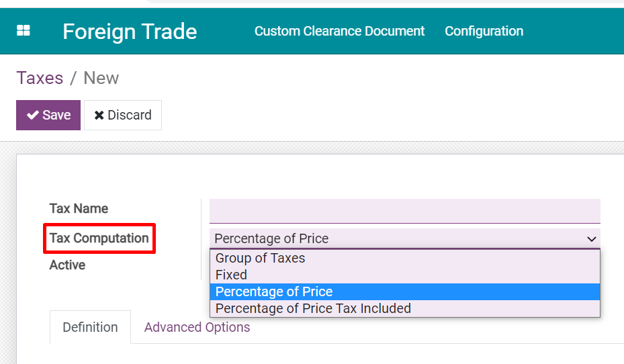The image size is (624, 364).
Task: Open the Configuration menu
Action: [x=484, y=31]
